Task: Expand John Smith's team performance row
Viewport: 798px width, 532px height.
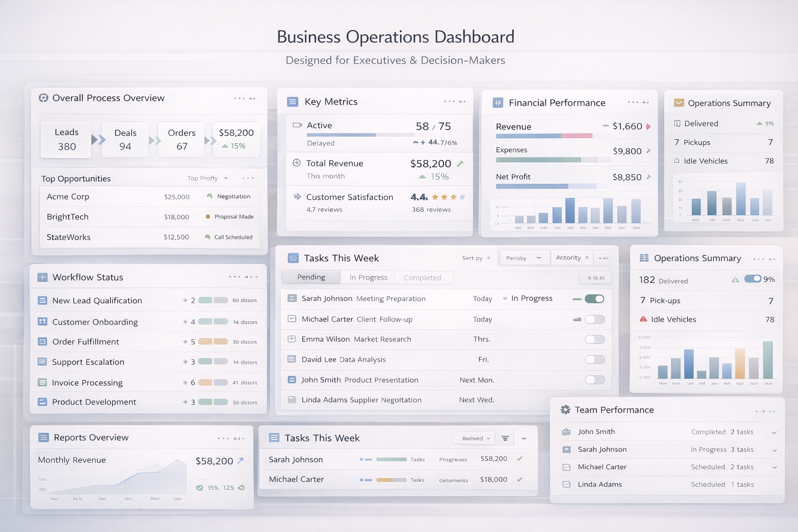Action: 774,432
